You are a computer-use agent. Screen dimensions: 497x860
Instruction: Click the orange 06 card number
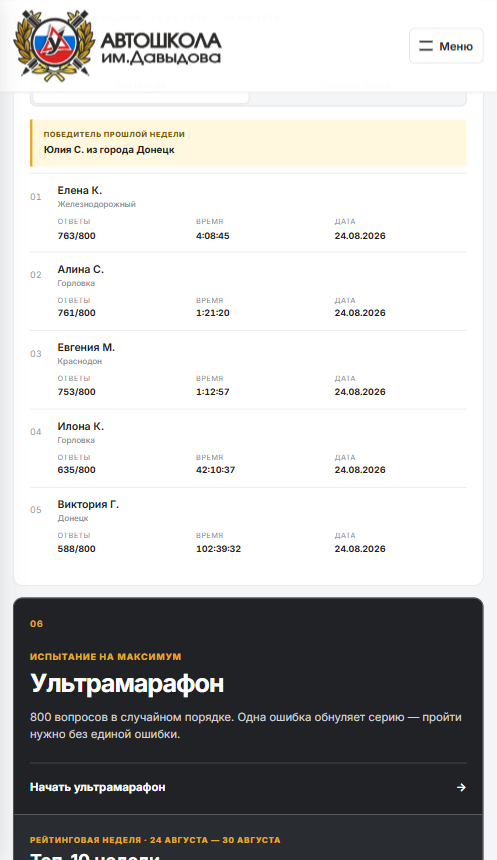[x=36, y=624]
